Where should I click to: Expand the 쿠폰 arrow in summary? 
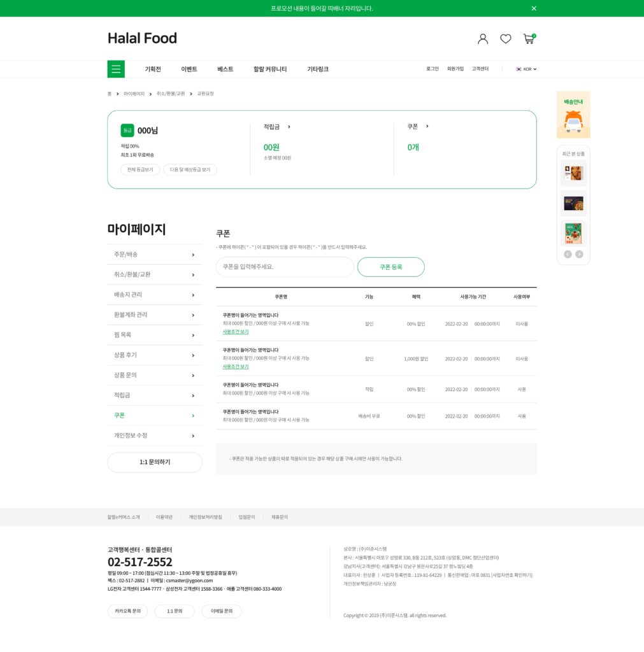[427, 126]
